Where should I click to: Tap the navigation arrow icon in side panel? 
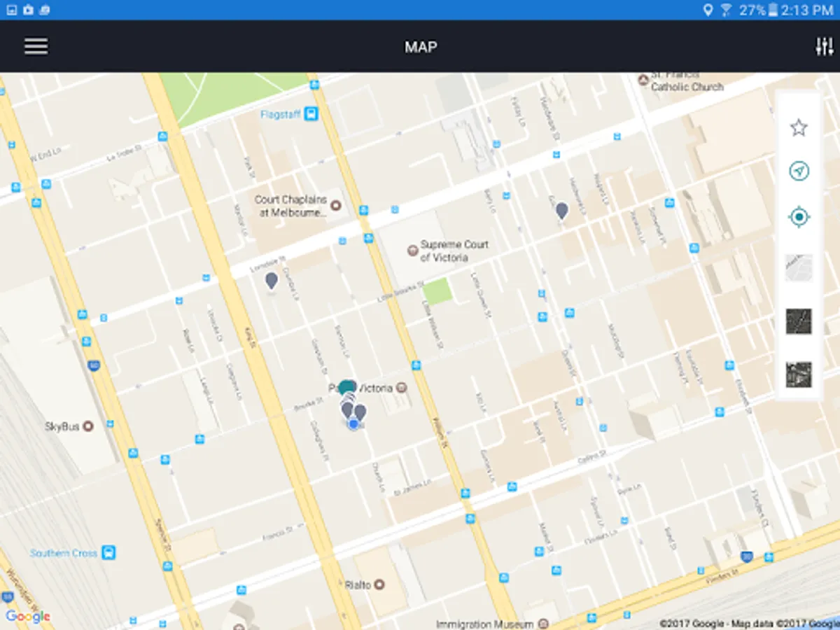[x=799, y=171]
